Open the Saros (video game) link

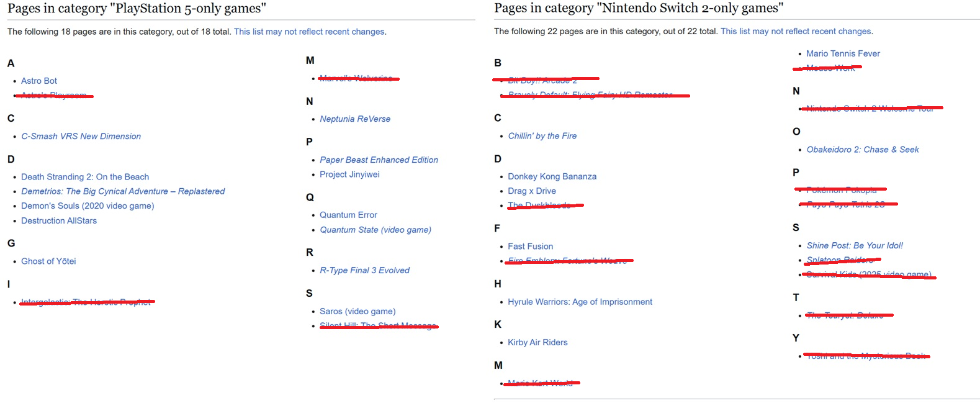click(357, 311)
